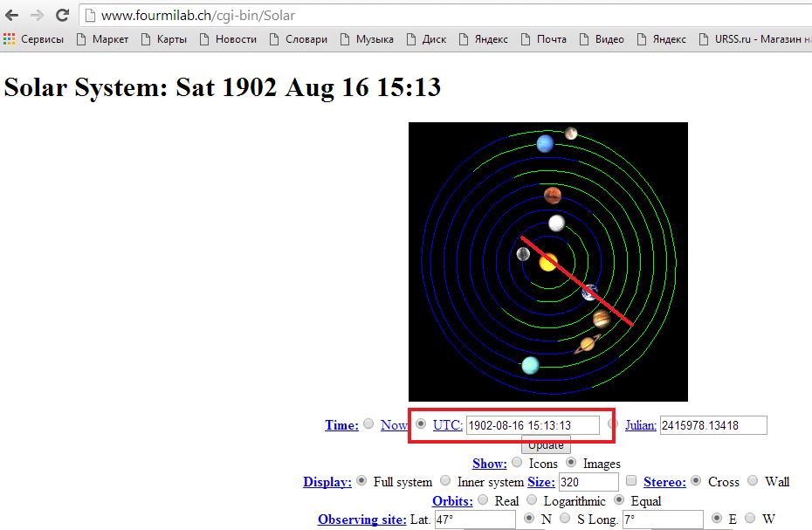Click the red Mars planet image
Image resolution: width=812 pixels, height=530 pixels.
tap(552, 195)
